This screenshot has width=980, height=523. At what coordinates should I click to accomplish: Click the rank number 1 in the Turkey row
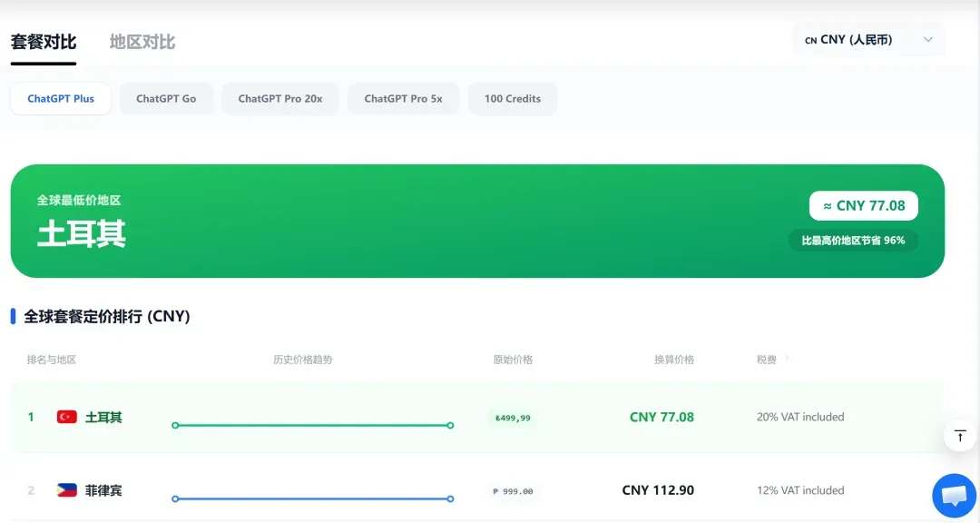(31, 418)
